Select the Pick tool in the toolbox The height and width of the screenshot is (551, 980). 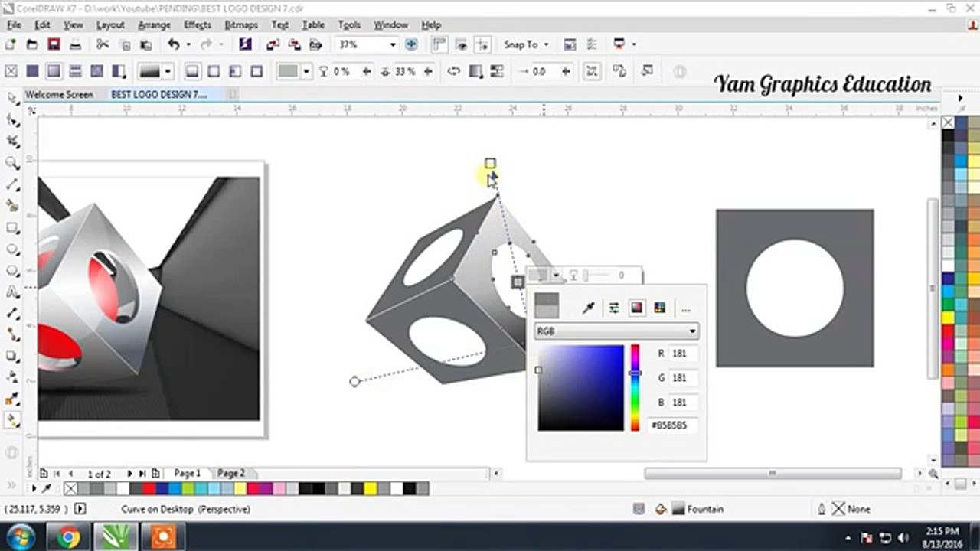pyautogui.click(x=12, y=99)
